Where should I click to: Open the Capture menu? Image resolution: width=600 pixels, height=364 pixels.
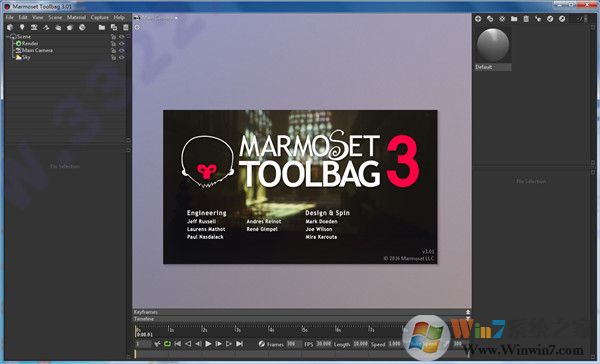[x=100, y=18]
